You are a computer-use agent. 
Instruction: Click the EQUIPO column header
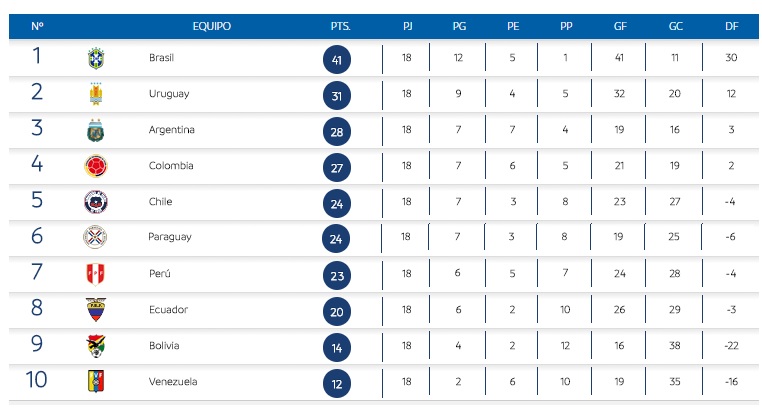212,26
